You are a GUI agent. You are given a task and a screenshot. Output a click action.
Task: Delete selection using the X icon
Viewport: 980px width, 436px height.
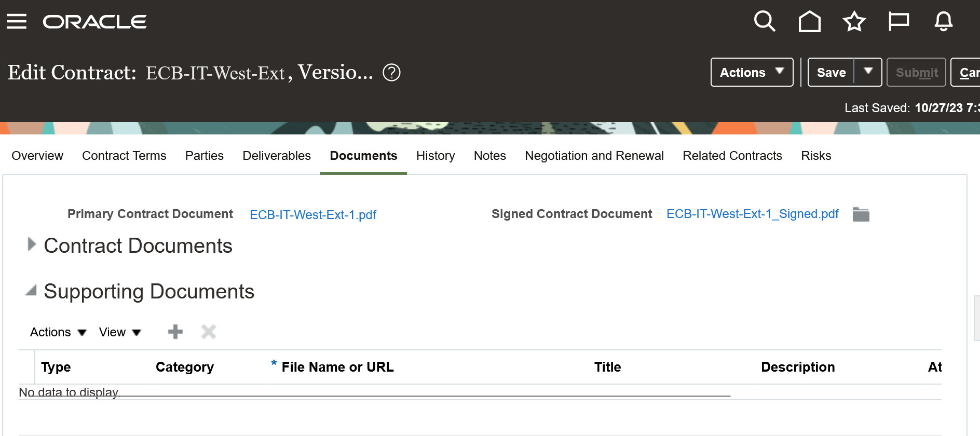[208, 332]
